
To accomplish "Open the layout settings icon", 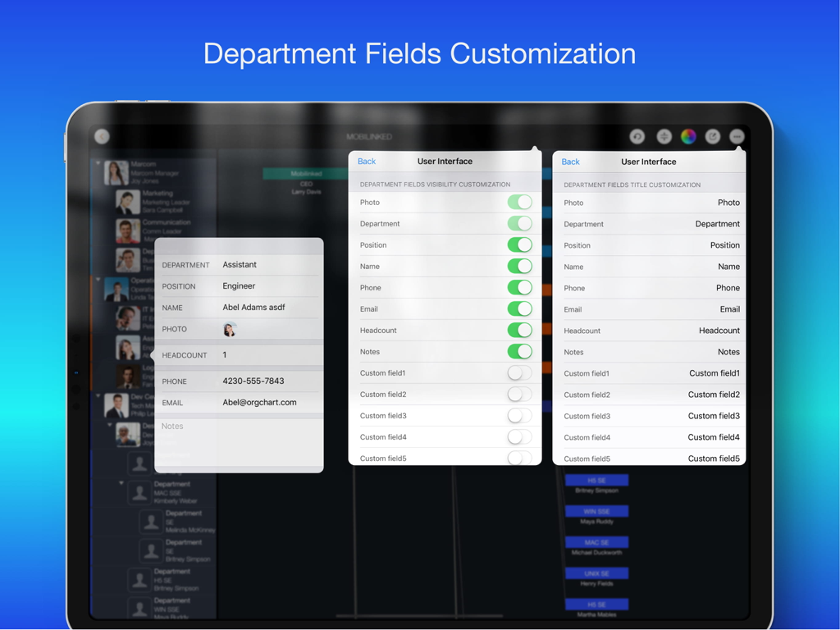I will coord(664,136).
